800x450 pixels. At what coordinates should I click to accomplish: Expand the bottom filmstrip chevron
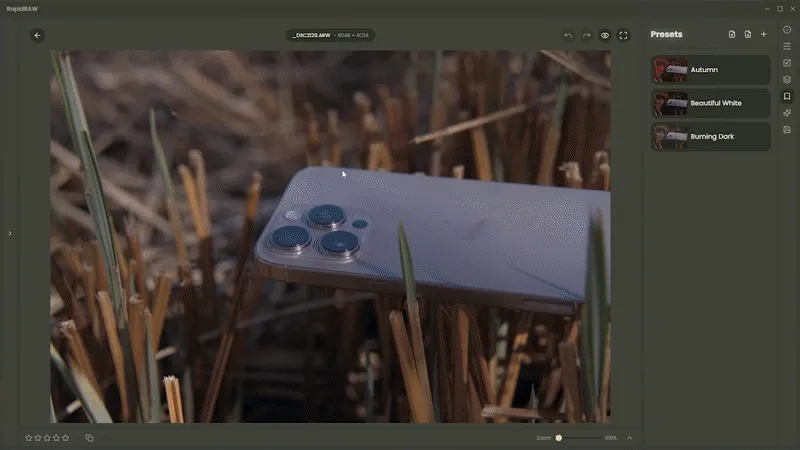click(x=629, y=438)
